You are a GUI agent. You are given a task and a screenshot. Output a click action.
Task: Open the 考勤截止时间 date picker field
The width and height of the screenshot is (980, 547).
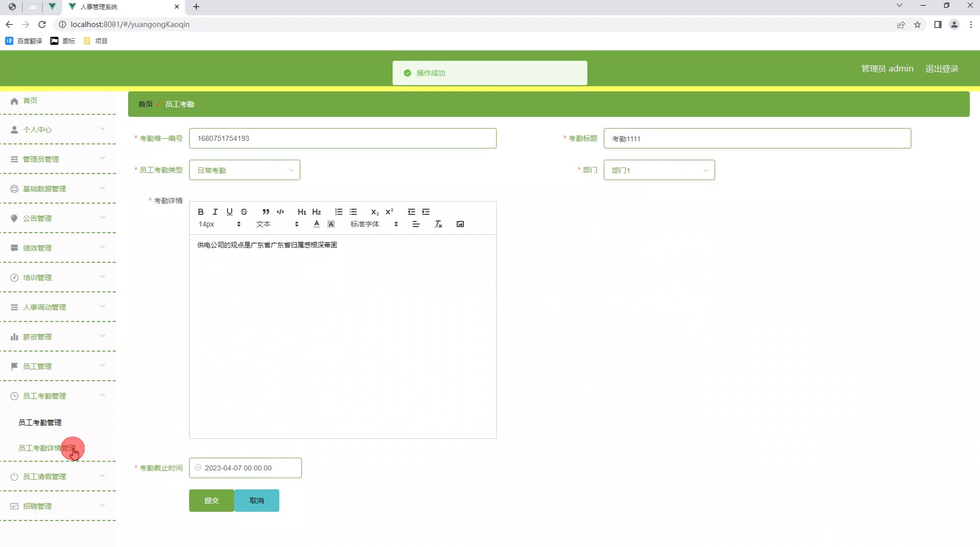pos(246,468)
